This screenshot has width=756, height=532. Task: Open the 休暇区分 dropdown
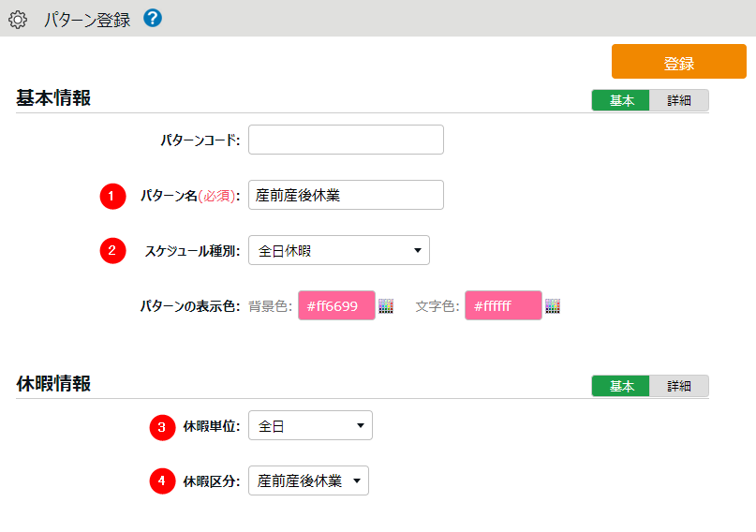click(x=308, y=481)
